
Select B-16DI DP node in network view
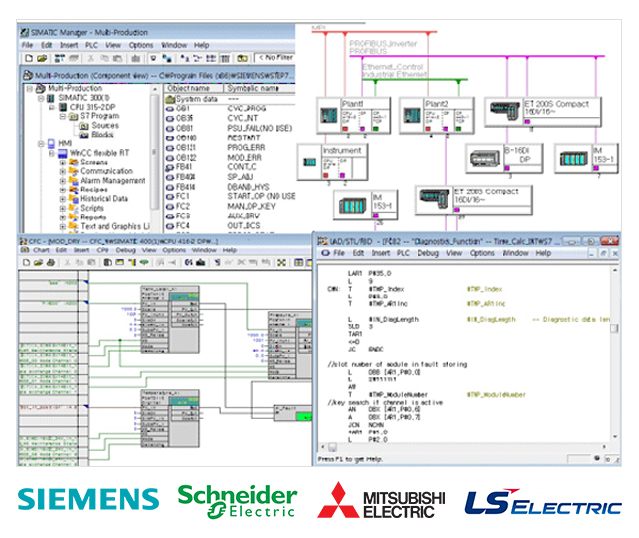pos(505,158)
